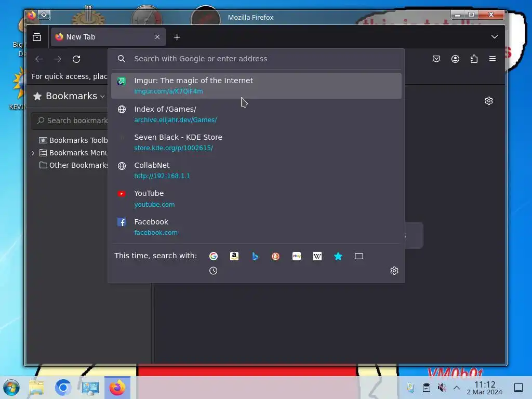Select the Bookmarks Menu folder
Image resolution: width=532 pixels, height=399 pixels.
(x=73, y=153)
